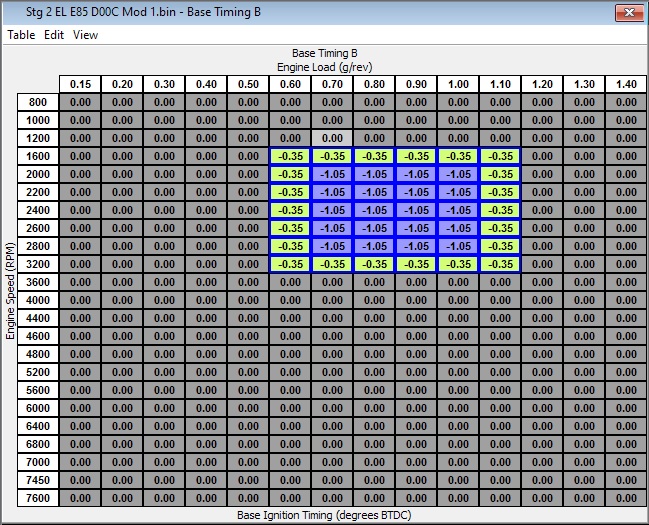Select the -1.05 cell at 2400 RPM, 0.80 load
Viewport: 649px width, 525px height.
click(x=374, y=210)
